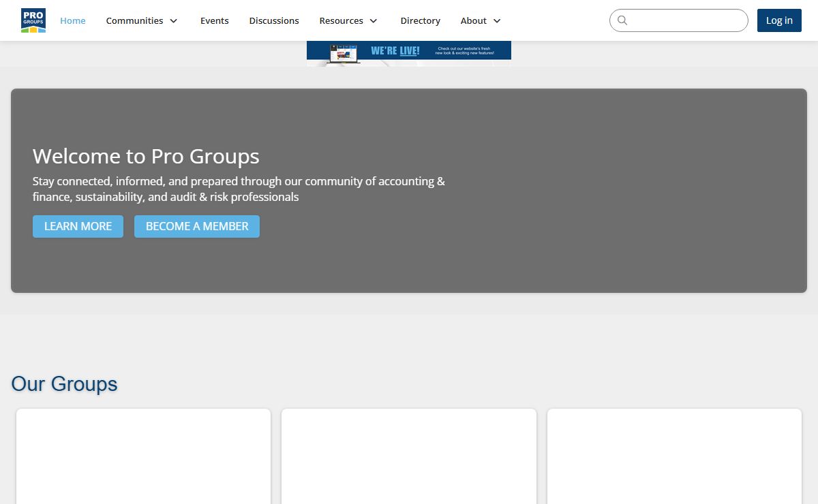Image resolution: width=818 pixels, height=504 pixels.
Task: Open the Directory page
Action: (x=420, y=20)
